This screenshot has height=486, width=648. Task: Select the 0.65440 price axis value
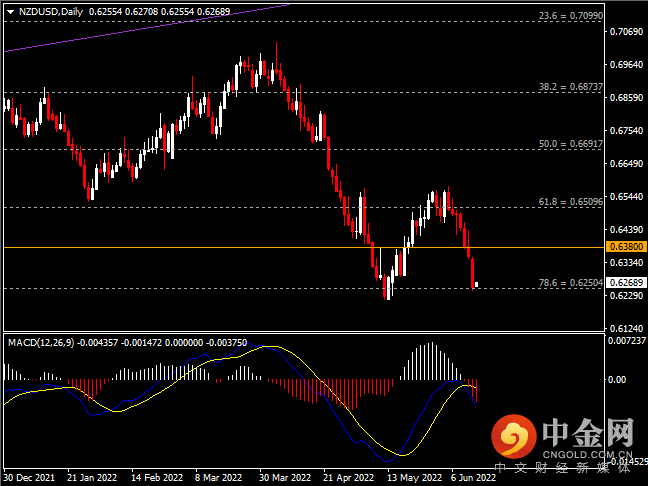click(x=627, y=197)
